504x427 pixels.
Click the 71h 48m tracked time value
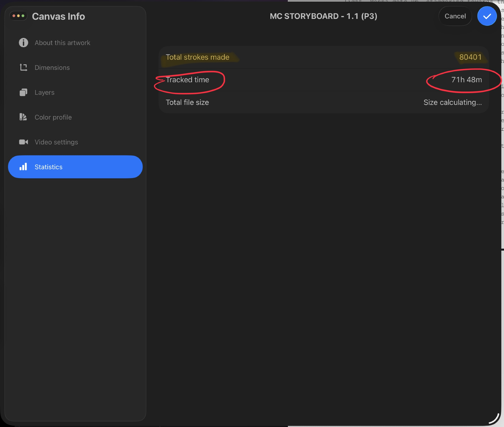tap(466, 80)
